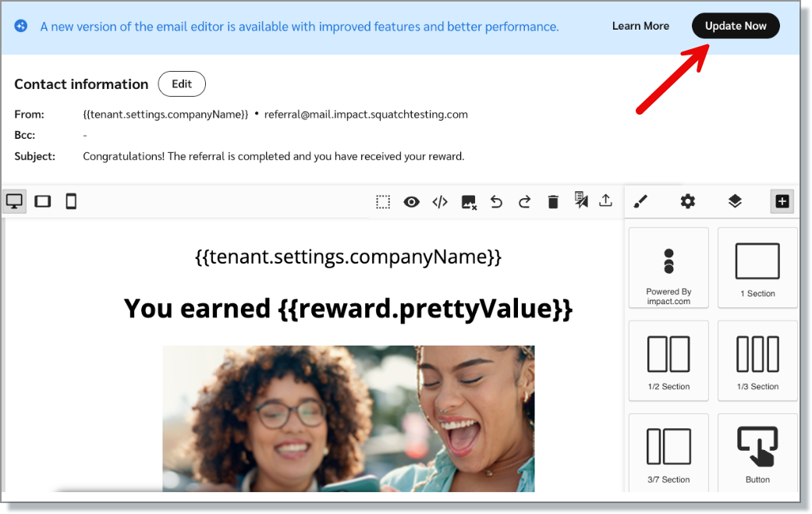Select the desktop device preview icon
Screen dimensions: 812x514
(14, 201)
